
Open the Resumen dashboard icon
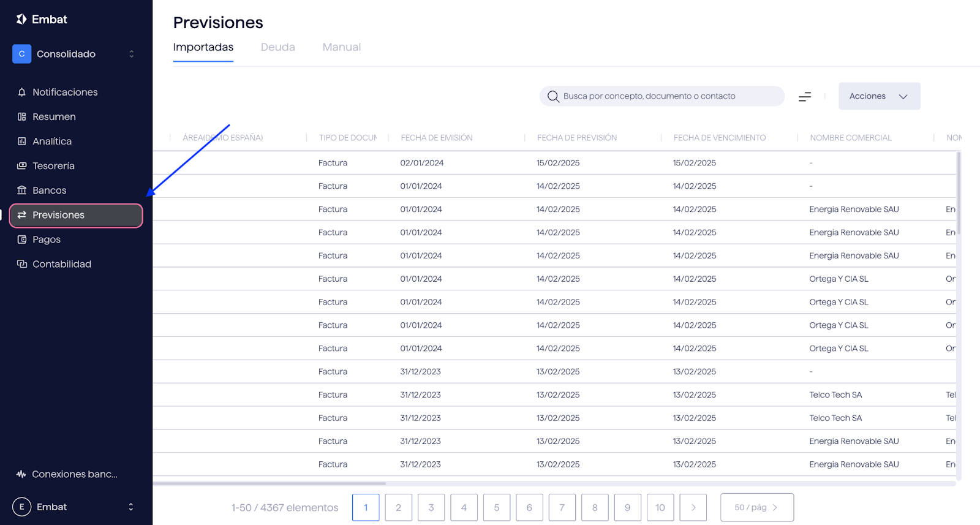(x=22, y=116)
